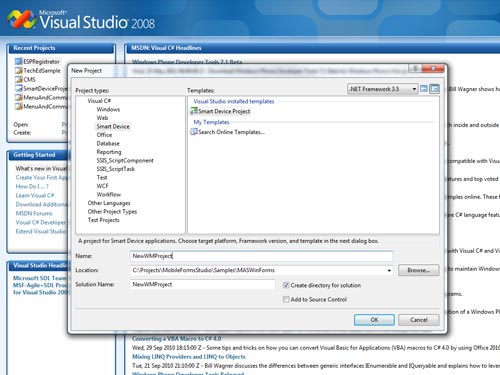500x375 pixels.
Task: Click the MSDN: Visual C# Headlines header
Action: [x=313, y=48]
